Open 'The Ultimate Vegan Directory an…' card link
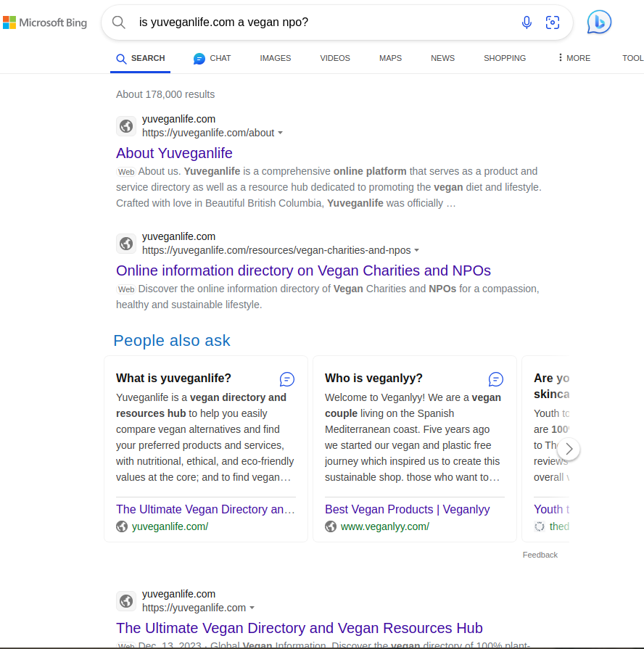Viewport: 644px width, 649px height. tap(205, 509)
